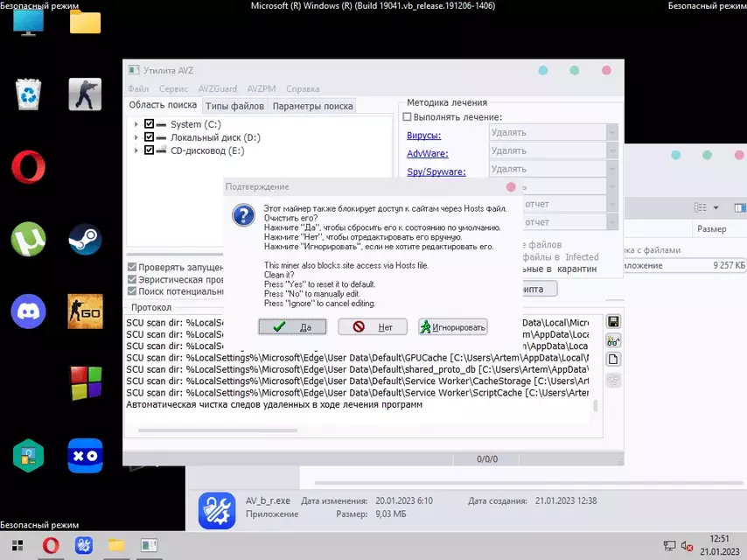Click the Да button
Screen dimensions: 747x560
pyautogui.click(x=292, y=327)
